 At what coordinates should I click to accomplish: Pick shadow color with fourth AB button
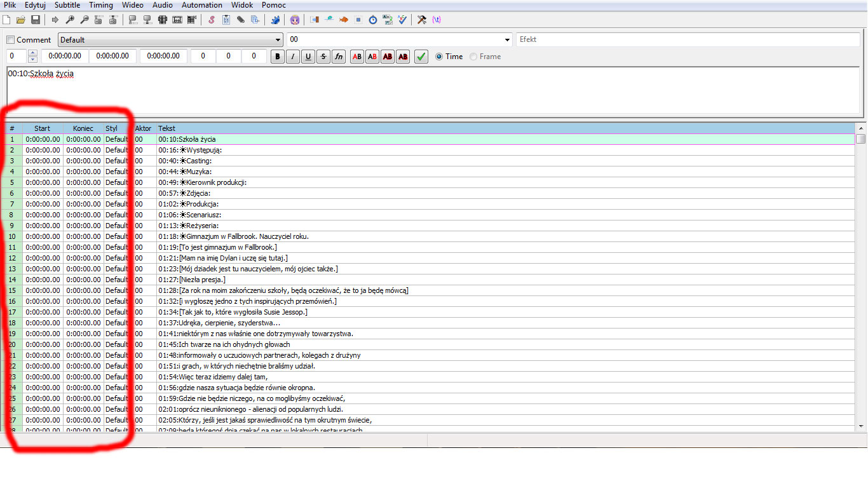click(x=403, y=57)
